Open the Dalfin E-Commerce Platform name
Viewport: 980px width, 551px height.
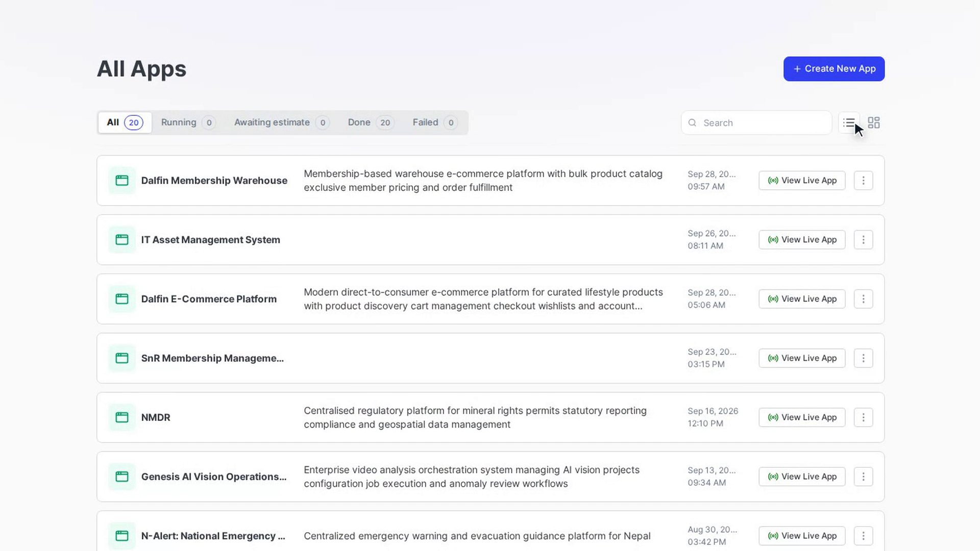209,299
